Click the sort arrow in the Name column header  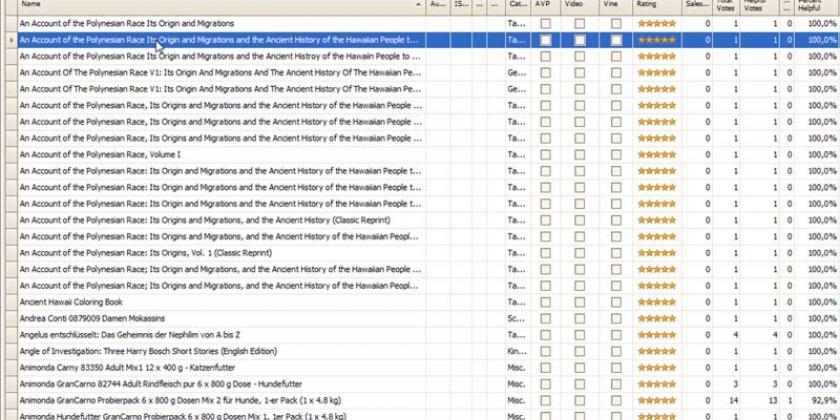pyautogui.click(x=418, y=5)
